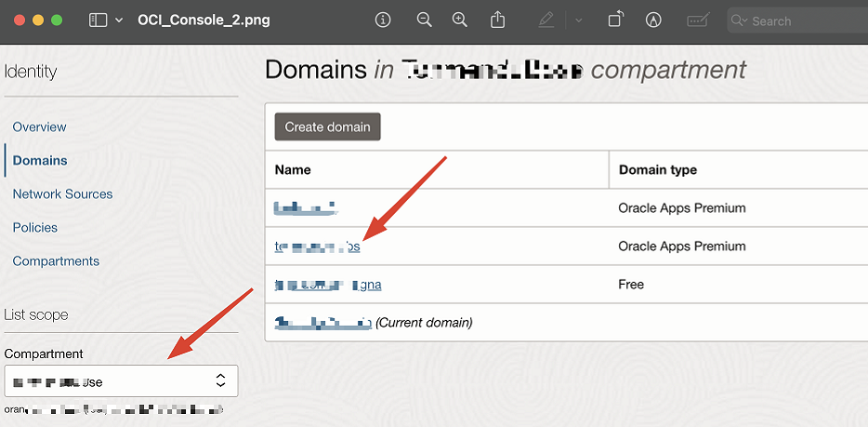Focus the Preview Search field
Viewport: 868px width, 427px height.
[797, 21]
